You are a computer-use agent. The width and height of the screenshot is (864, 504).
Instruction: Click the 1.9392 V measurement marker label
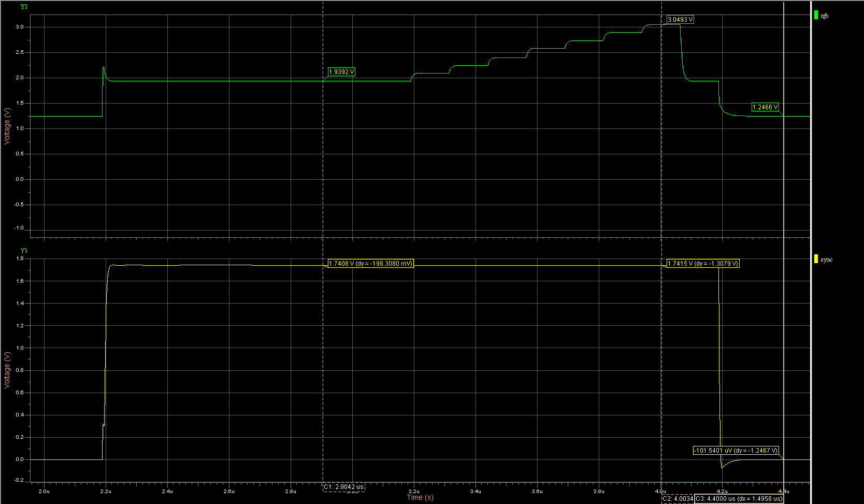coord(341,72)
